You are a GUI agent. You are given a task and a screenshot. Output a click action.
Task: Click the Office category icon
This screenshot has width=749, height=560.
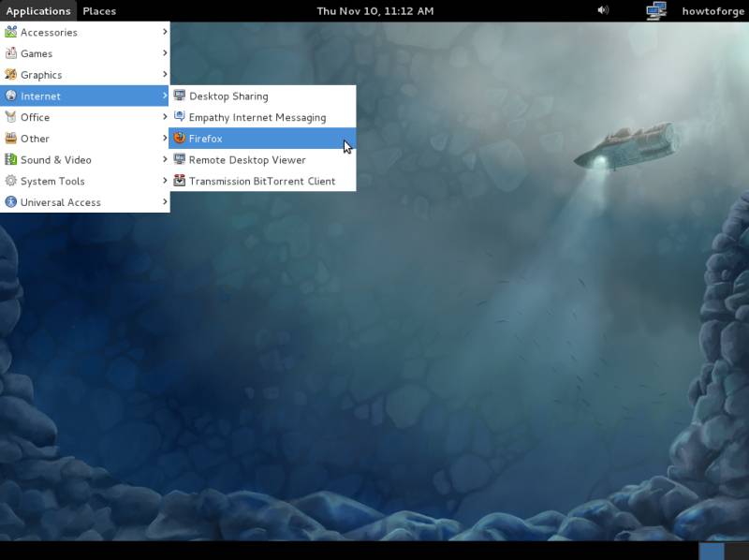coord(10,117)
